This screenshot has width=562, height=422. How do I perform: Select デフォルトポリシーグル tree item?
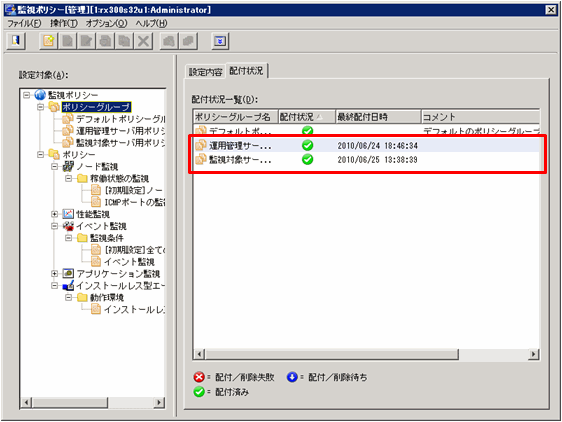point(120,119)
